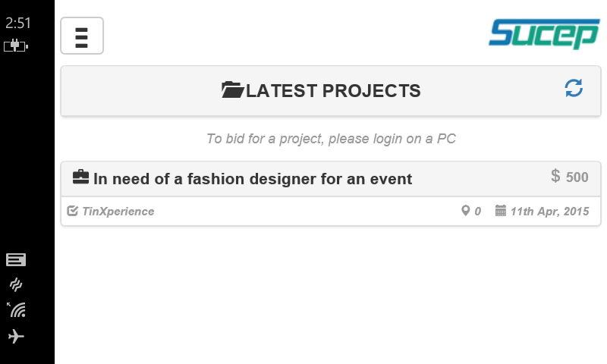Viewport: 607px width, 364px height.
Task: Select the 500 budget amount
Action: (577, 177)
